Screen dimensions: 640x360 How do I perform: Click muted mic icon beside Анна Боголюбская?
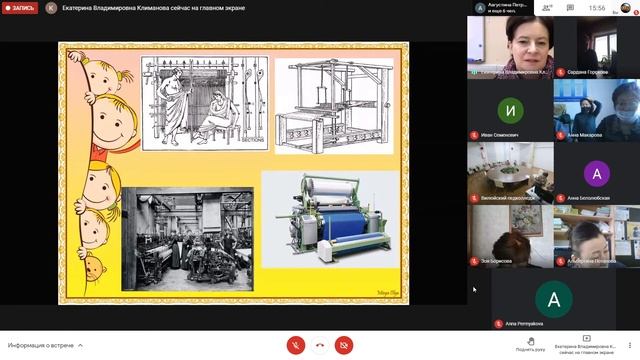[x=560, y=198]
